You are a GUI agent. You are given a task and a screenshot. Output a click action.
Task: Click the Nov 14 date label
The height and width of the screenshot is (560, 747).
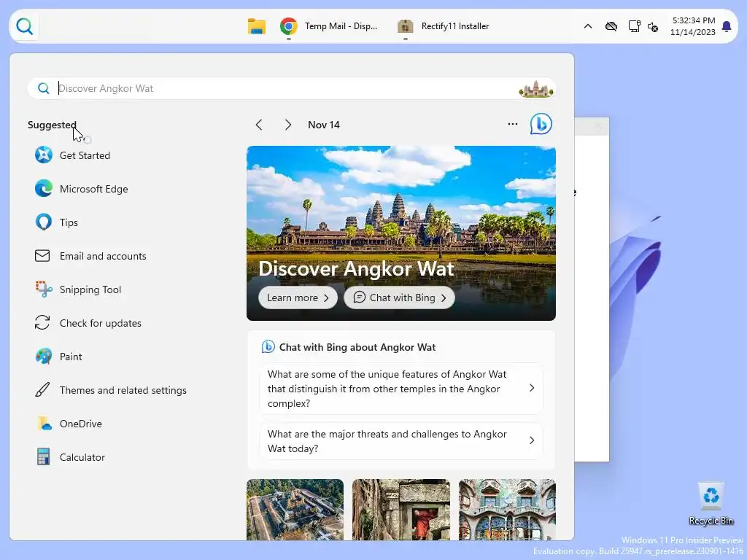(324, 125)
